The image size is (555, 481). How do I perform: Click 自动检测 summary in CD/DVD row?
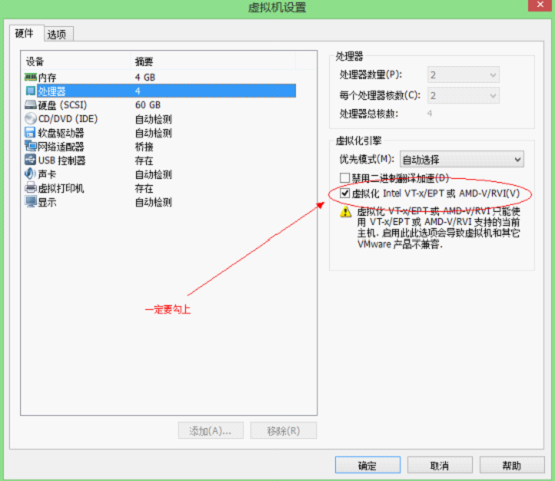point(154,119)
